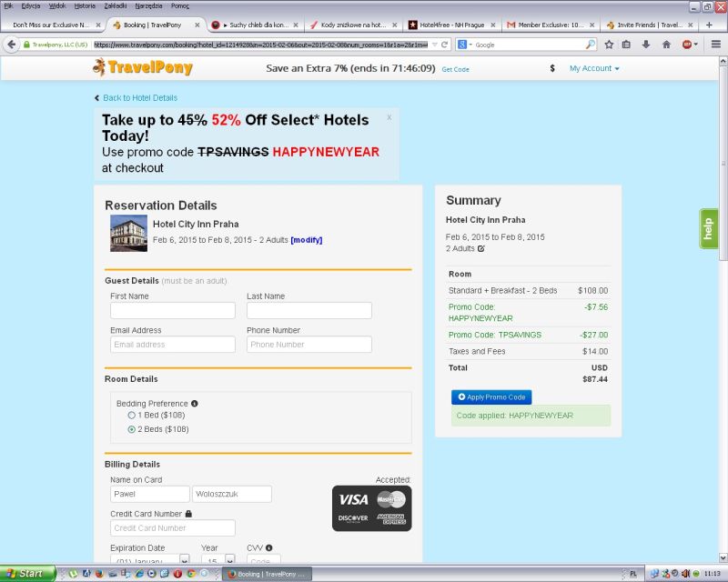Click the info icon beside CVV

pos(268,547)
